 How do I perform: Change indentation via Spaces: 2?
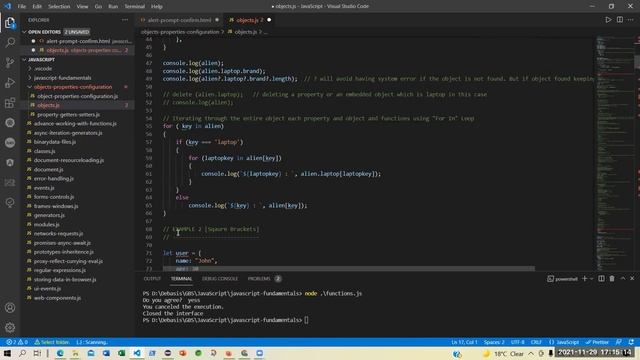(494, 342)
